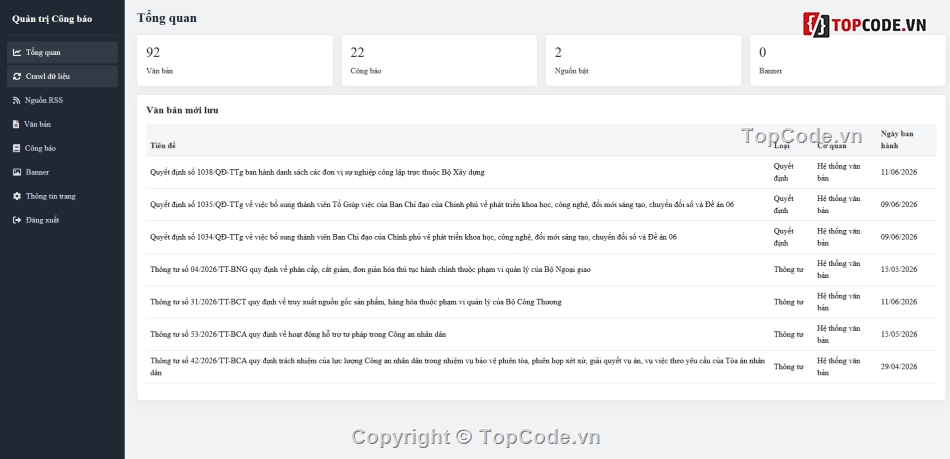
Task: Go to Nguồn RSS in the sidebar
Action: (x=62, y=101)
